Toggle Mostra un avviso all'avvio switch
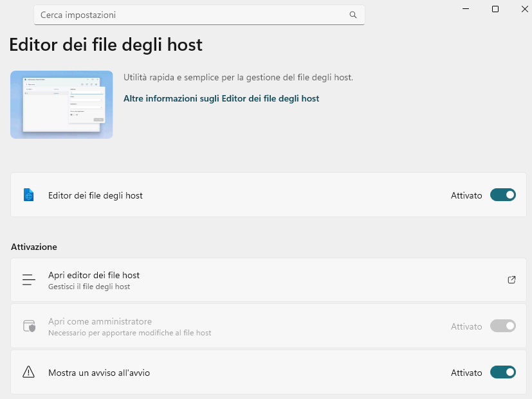 click(x=503, y=372)
